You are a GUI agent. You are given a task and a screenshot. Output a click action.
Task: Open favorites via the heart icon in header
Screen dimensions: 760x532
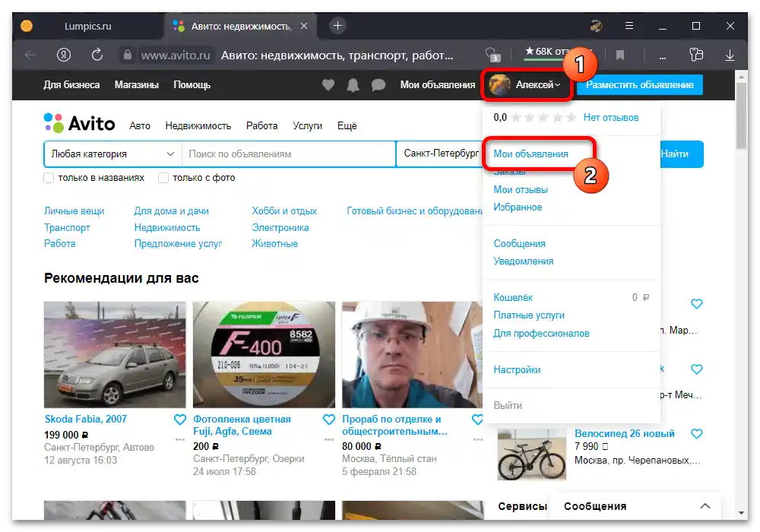point(328,85)
